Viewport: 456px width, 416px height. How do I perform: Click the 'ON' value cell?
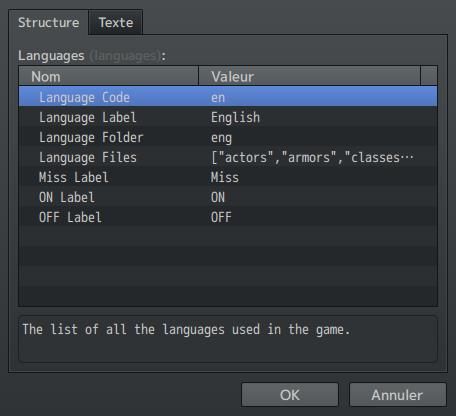218,197
